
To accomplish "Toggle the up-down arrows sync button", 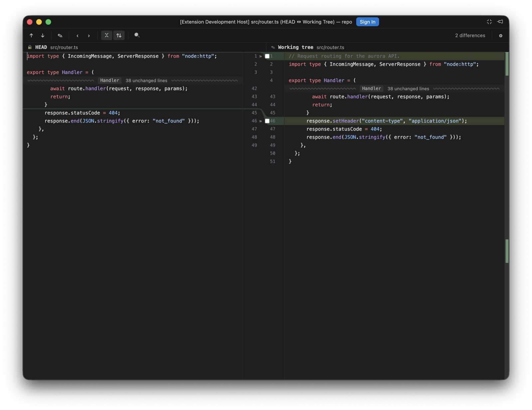I will tap(119, 35).
